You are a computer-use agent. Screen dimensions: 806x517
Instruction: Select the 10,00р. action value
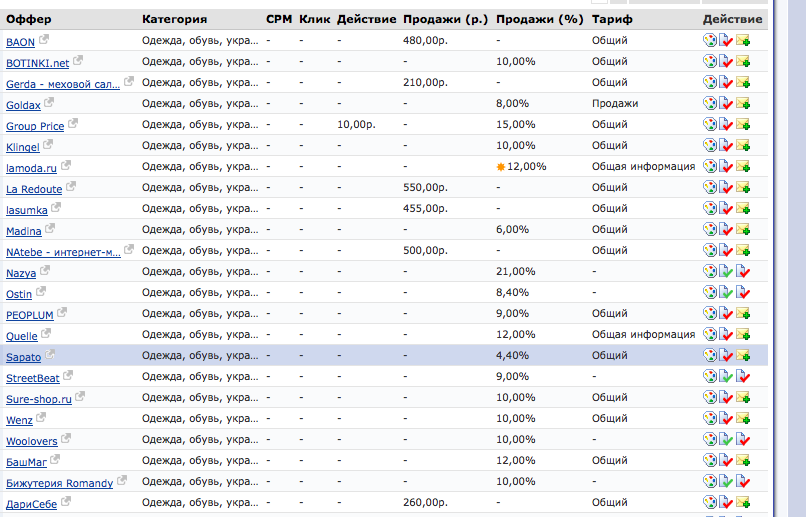tap(356, 124)
